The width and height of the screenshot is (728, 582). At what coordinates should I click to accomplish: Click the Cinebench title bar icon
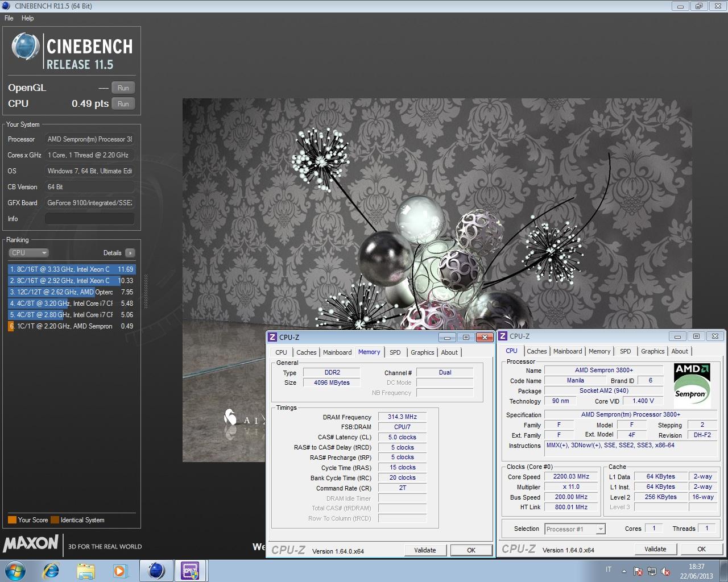(6, 6)
